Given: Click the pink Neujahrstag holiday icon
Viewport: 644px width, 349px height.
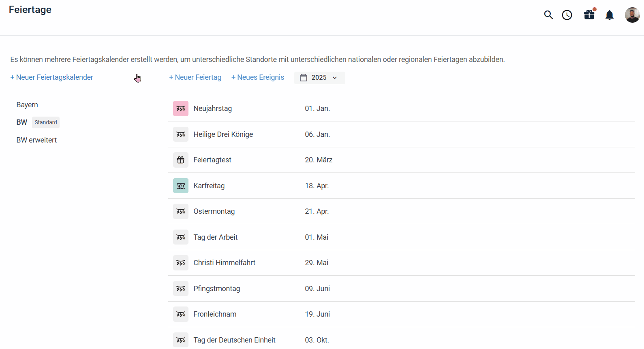Looking at the screenshot, I should (x=181, y=109).
